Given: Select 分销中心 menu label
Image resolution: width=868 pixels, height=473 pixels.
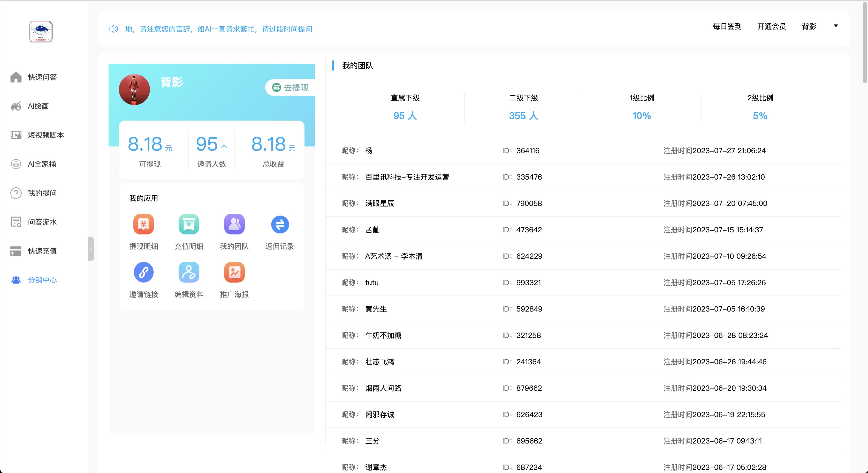Looking at the screenshot, I should coord(42,280).
